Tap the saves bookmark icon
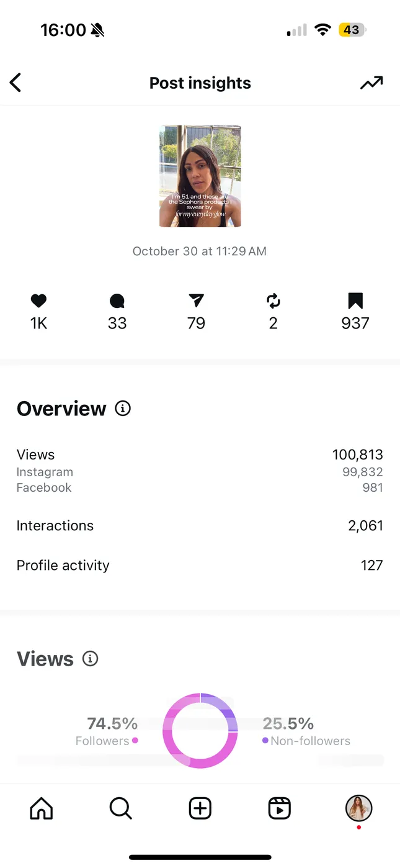The image size is (400, 868). [x=355, y=301]
